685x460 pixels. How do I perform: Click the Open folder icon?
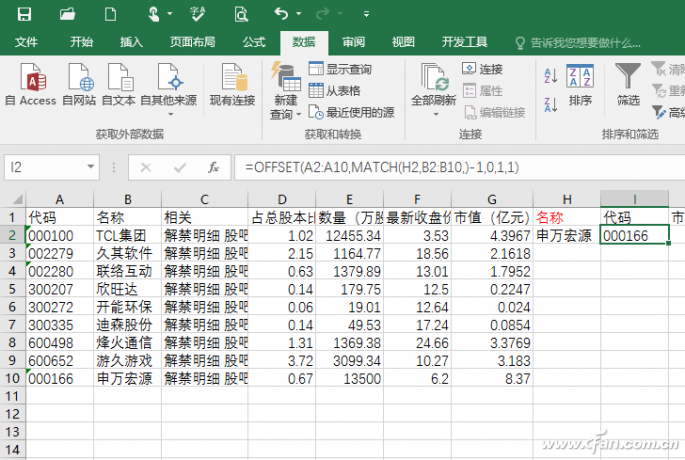coord(67,14)
